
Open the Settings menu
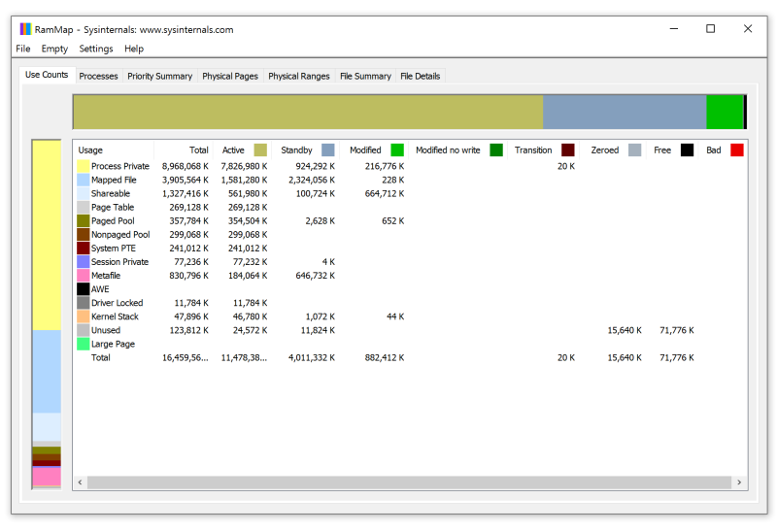pos(96,49)
